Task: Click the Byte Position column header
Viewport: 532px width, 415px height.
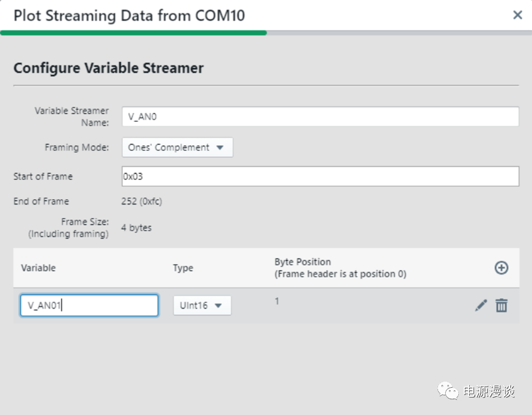Action: pyautogui.click(x=340, y=268)
